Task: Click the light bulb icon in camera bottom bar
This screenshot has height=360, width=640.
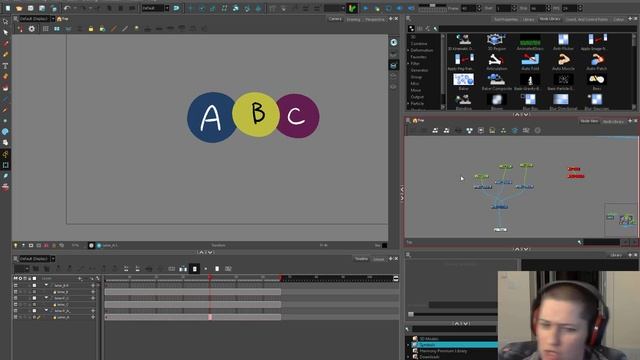Action: pos(16,245)
